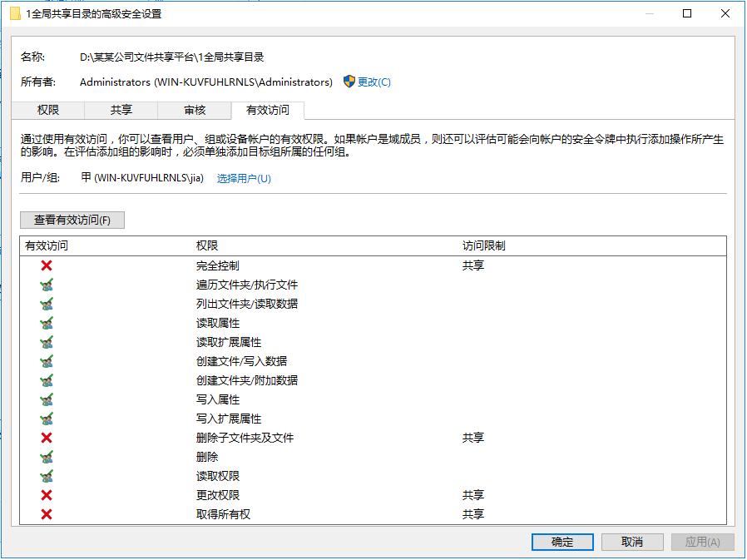747x560 pixels.
Task: Click the red X icon for 完全控制
Action: coord(47,265)
